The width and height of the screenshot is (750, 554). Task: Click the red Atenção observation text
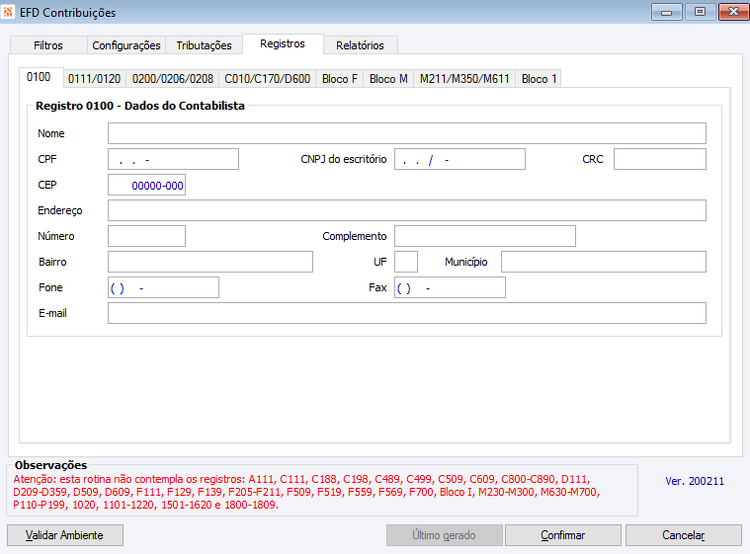click(306, 492)
